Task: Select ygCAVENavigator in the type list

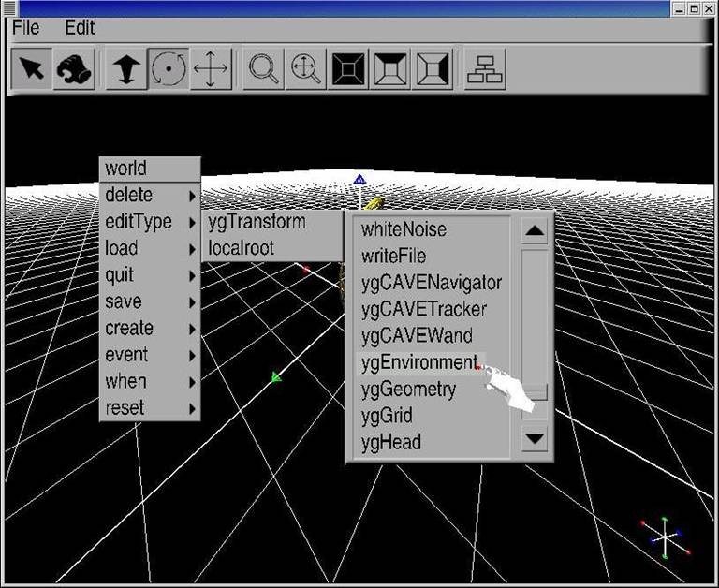Action: (x=433, y=283)
